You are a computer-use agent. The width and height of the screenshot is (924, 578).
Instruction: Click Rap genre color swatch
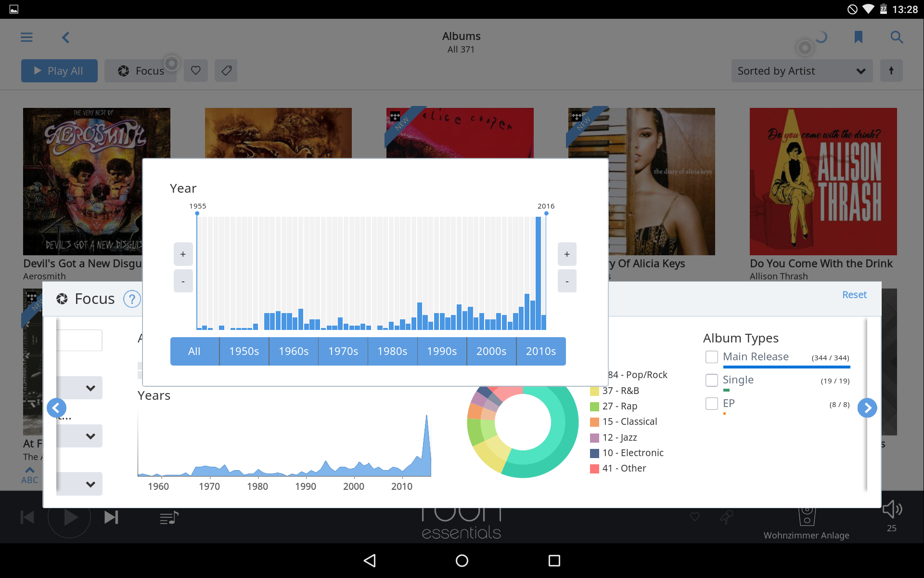(x=595, y=407)
